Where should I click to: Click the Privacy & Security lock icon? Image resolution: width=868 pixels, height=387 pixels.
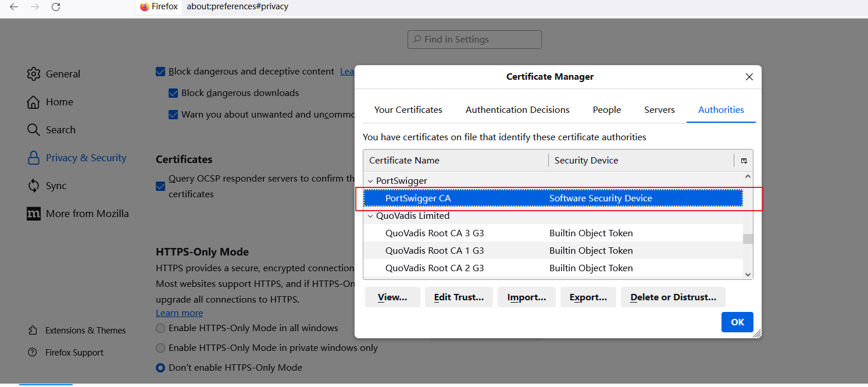coord(34,158)
